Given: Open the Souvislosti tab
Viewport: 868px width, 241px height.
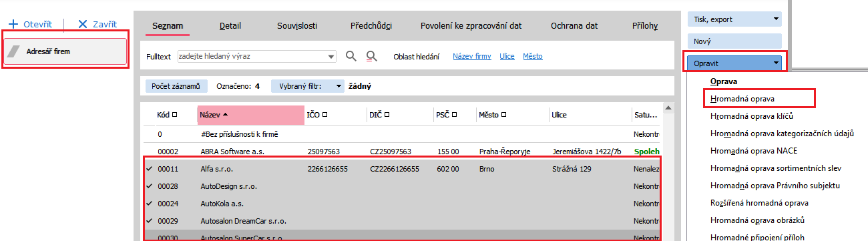Looking at the screenshot, I should (297, 26).
